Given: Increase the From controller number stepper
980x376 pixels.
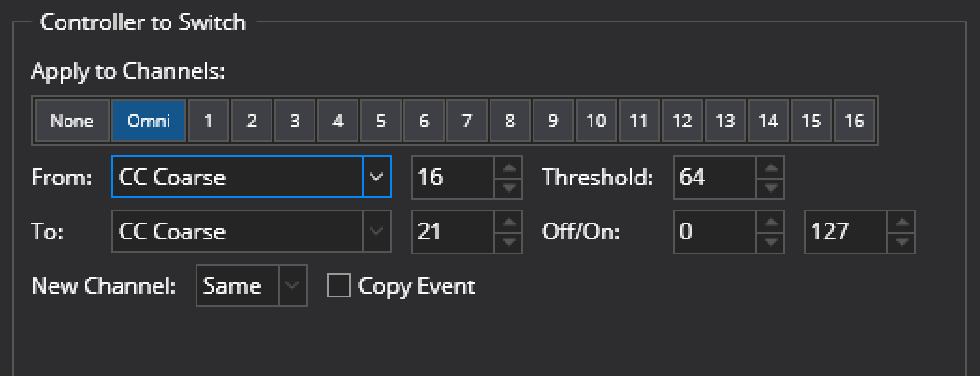Looking at the screenshot, I should point(509,167).
